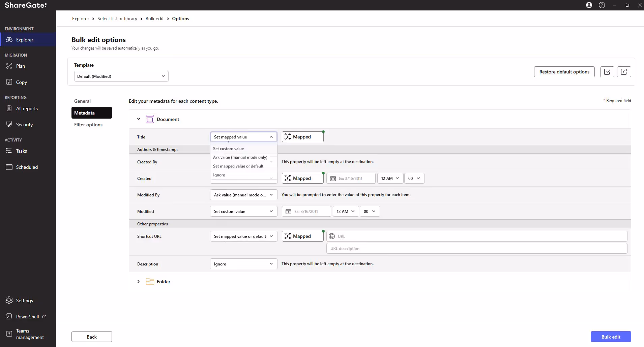This screenshot has width=644, height=347.
Task: Click the URL input field
Action: [x=477, y=236]
